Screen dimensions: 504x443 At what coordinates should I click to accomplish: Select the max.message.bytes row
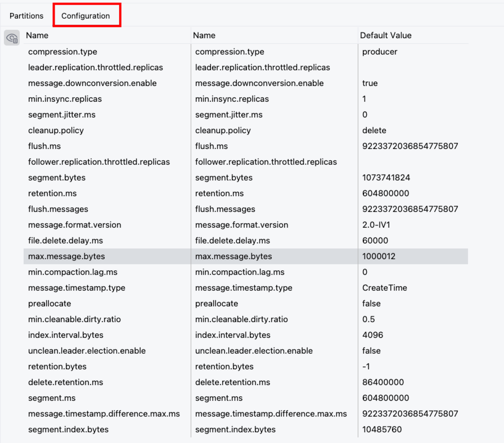(x=66, y=256)
